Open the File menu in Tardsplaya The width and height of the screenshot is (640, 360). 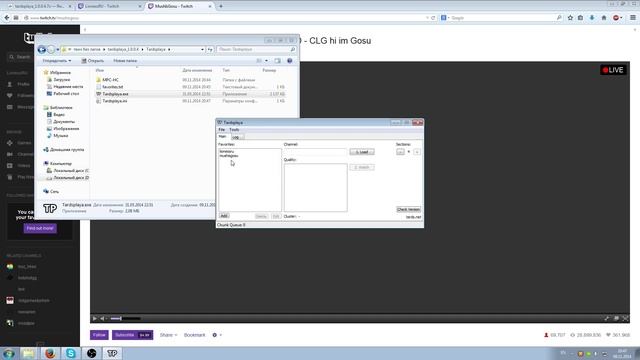tap(222, 129)
